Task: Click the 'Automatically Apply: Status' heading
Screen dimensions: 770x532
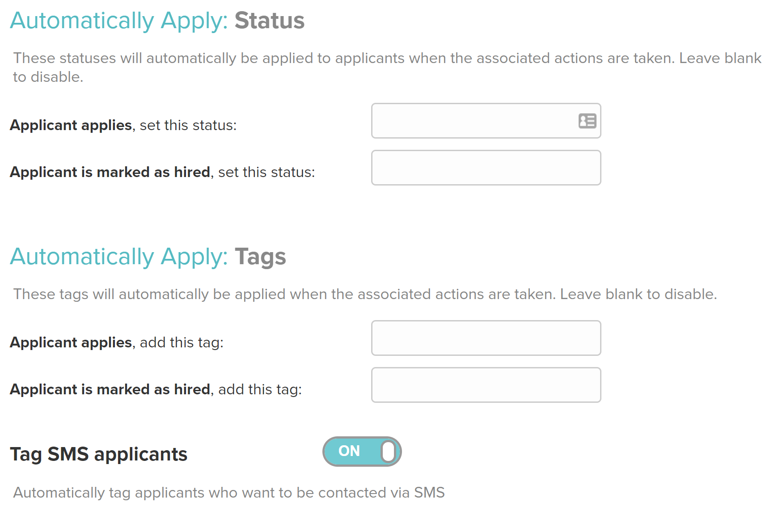Action: 157,21
